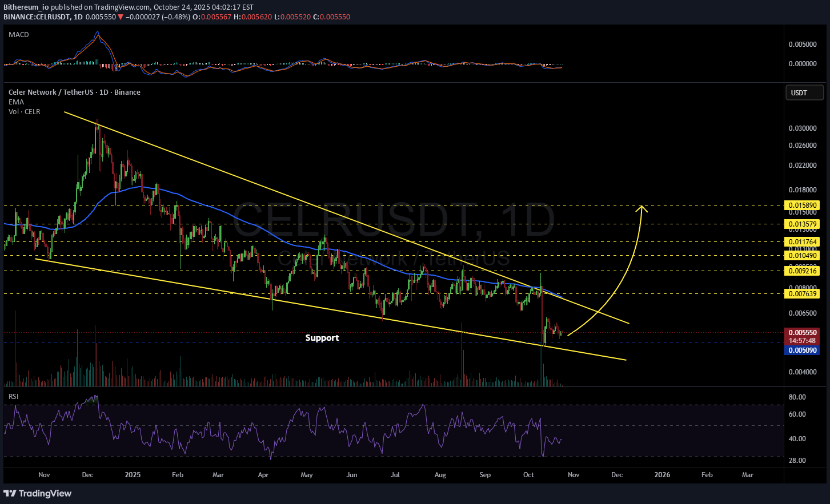Select the EMA indicator label

[16, 102]
